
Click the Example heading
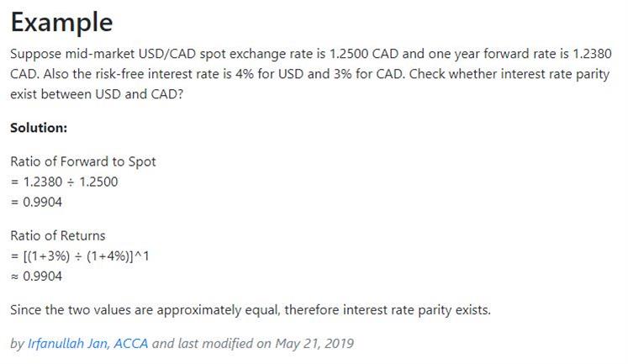click(x=61, y=22)
